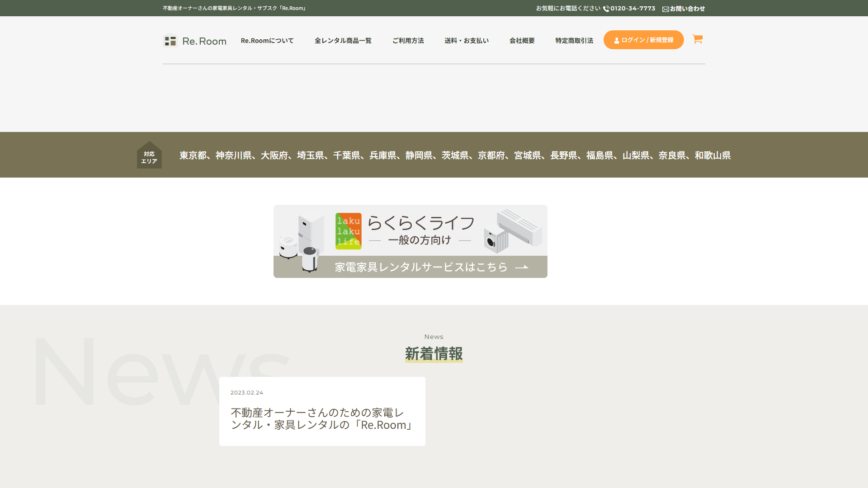Go to 送料・お支払い page

point(467,40)
